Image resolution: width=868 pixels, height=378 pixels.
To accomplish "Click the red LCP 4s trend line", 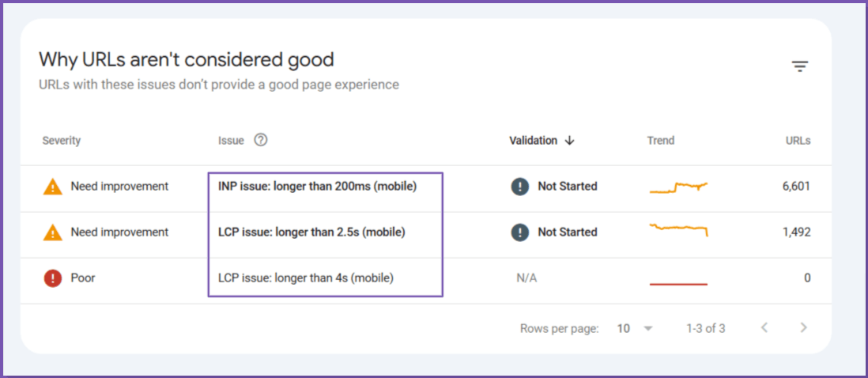I will (678, 283).
